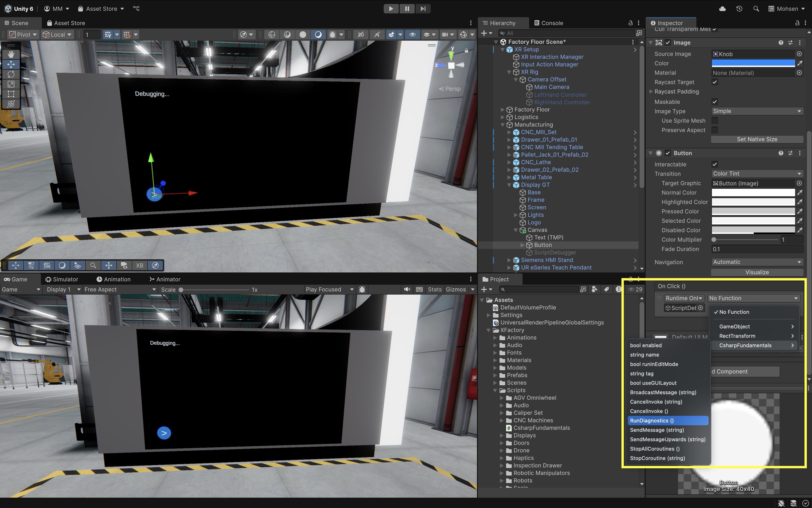
Task: Click the Visualize navigation button
Action: pos(757,272)
